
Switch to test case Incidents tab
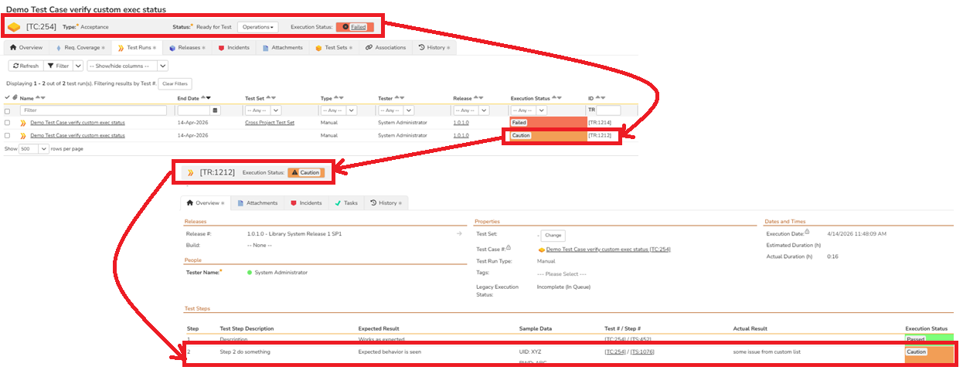pos(235,48)
